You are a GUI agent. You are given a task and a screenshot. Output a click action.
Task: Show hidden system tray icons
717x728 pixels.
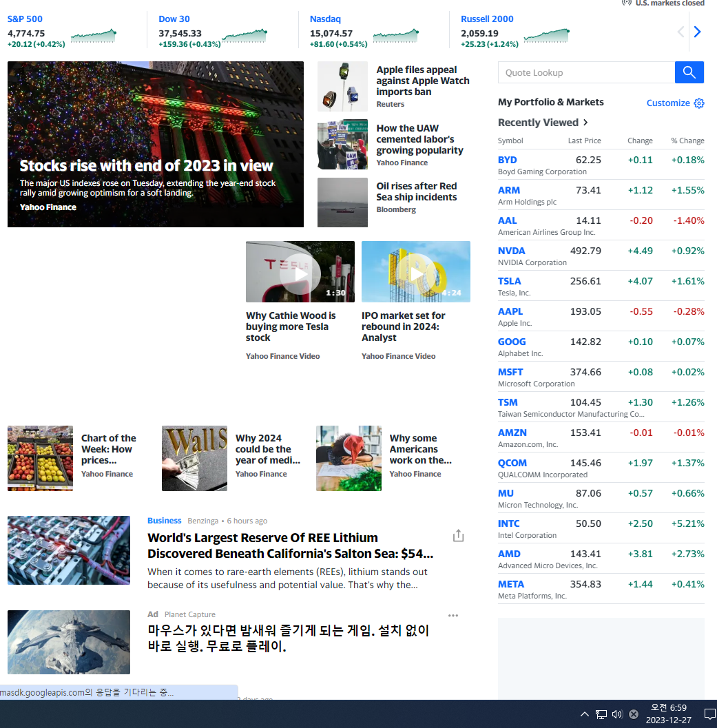coord(585,714)
